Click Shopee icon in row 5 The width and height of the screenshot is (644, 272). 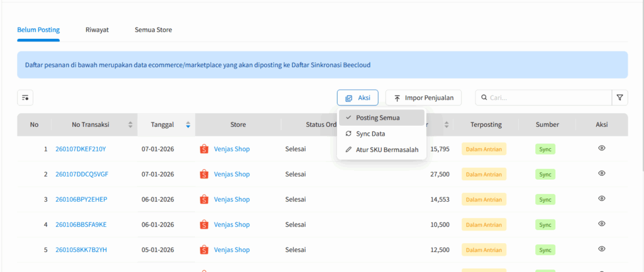[x=204, y=249]
